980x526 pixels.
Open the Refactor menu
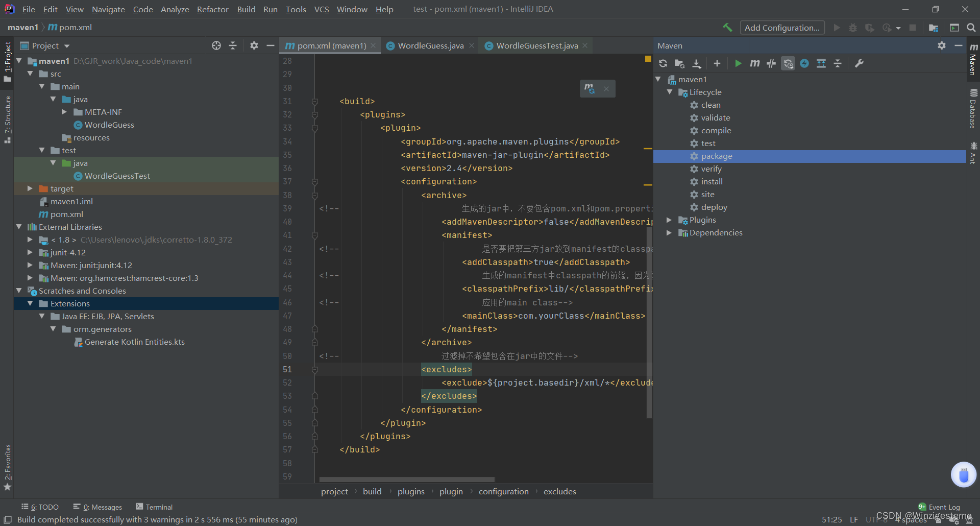(212, 9)
